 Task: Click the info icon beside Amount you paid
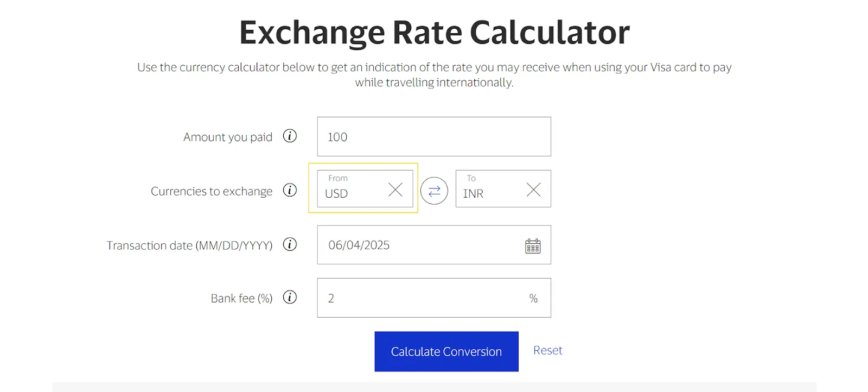[291, 136]
